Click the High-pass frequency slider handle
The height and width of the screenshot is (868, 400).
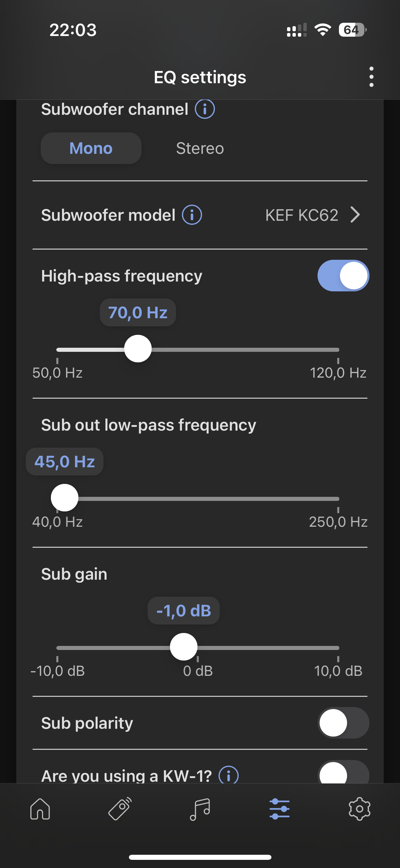(138, 349)
